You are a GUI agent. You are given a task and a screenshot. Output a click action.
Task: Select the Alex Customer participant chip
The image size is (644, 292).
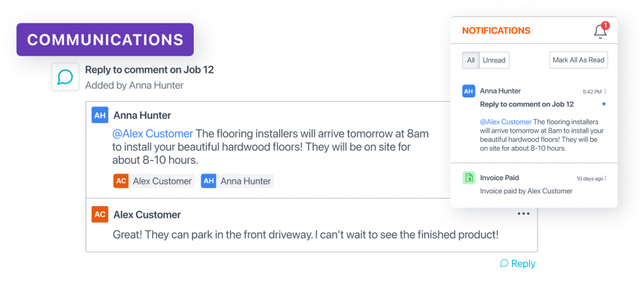pos(153,181)
